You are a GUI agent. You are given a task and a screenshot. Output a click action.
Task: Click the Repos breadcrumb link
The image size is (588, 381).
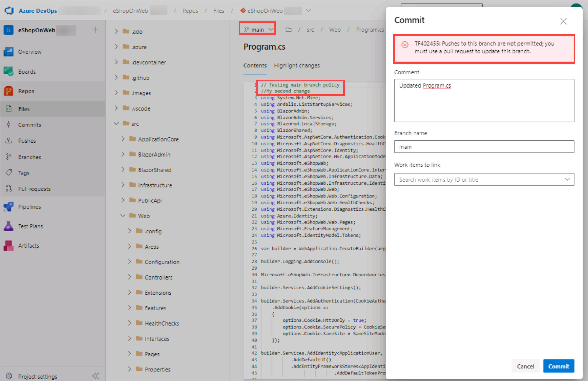coord(190,11)
